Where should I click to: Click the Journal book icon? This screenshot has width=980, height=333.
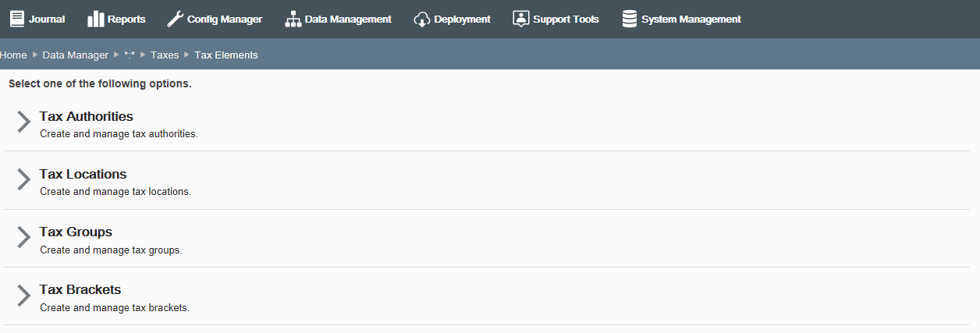[17, 19]
